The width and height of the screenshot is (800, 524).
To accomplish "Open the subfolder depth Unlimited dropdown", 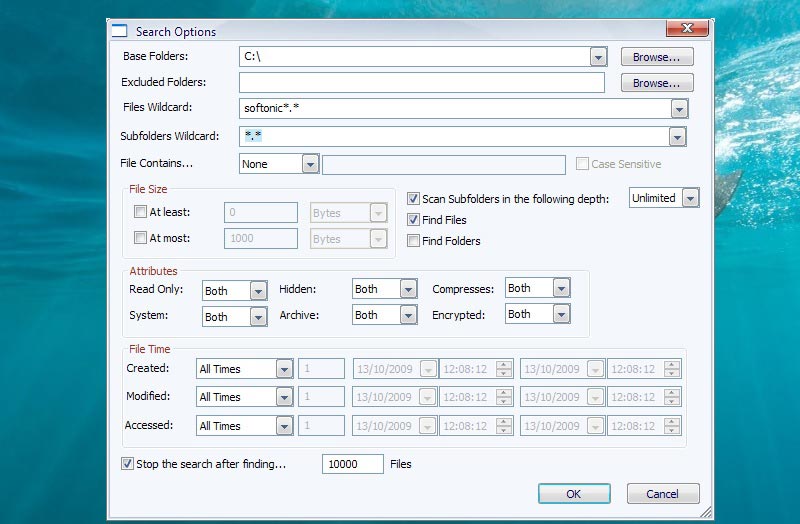I will (689, 198).
